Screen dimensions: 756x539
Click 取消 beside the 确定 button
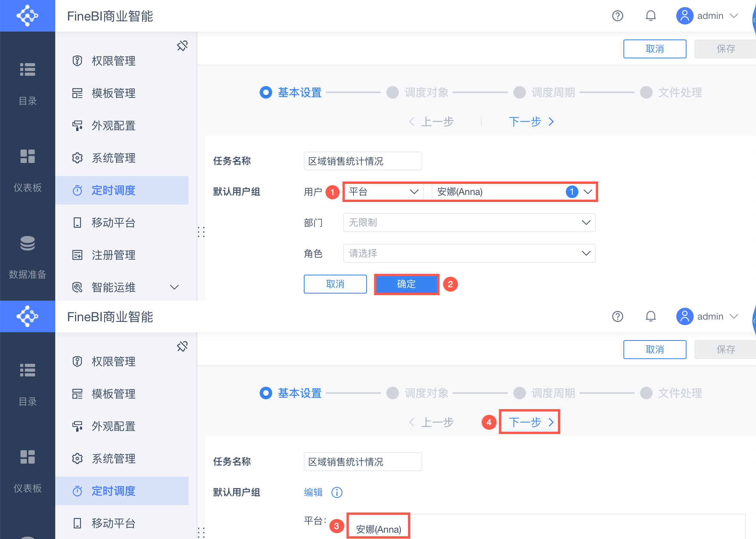click(335, 284)
